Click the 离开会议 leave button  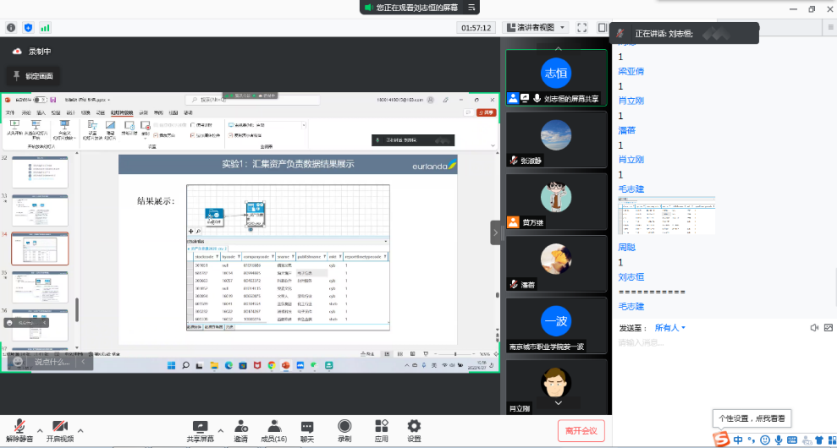click(x=581, y=431)
